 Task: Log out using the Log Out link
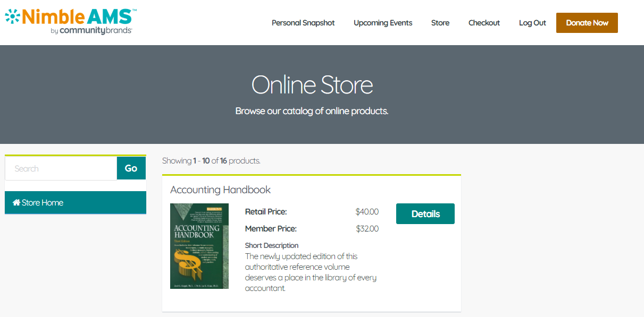532,23
